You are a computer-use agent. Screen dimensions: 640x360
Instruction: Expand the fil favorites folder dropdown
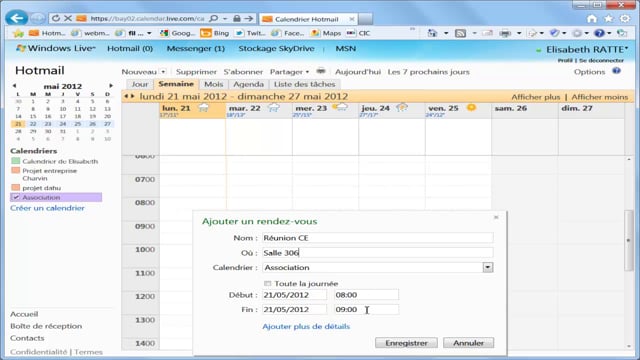(x=149, y=33)
